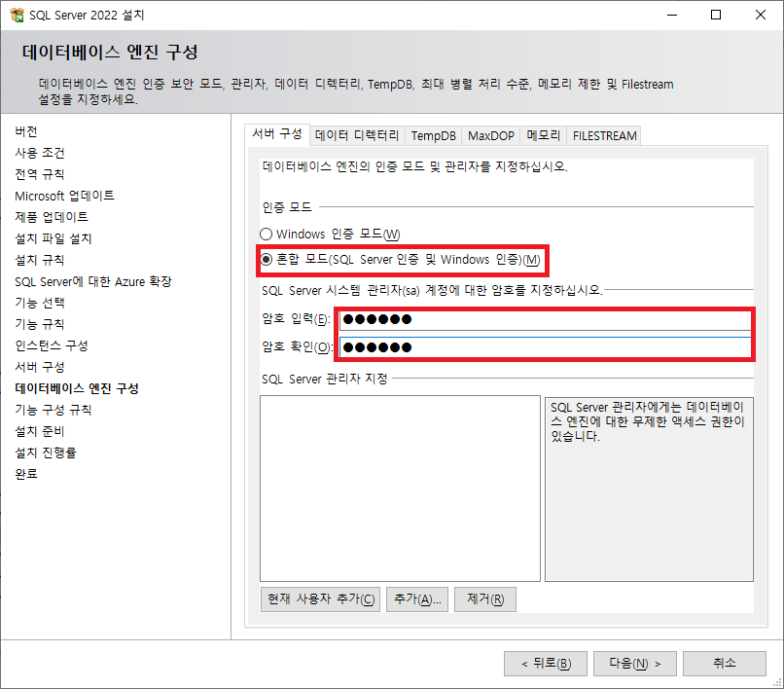Click Microsoft 업데이트 step in sidebar

[x=64, y=196]
